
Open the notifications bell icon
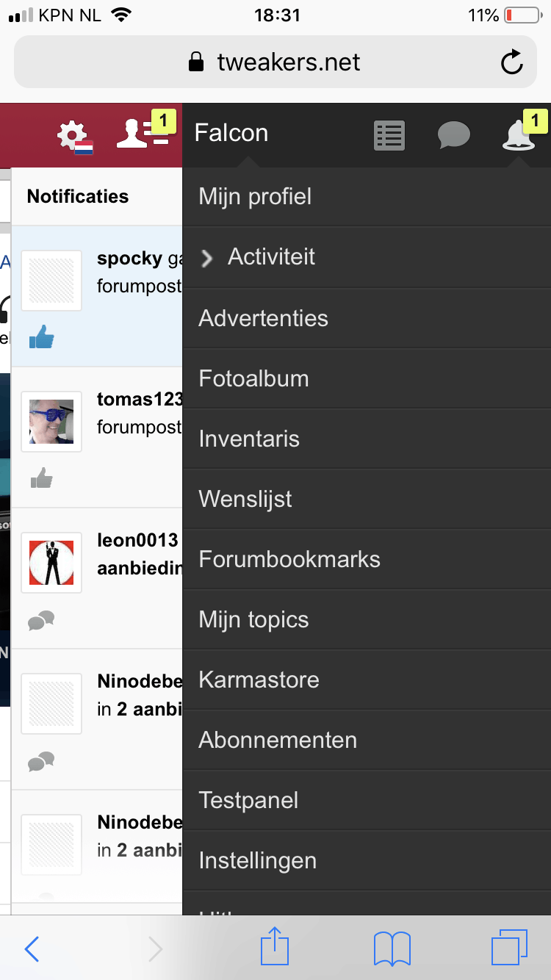click(518, 136)
